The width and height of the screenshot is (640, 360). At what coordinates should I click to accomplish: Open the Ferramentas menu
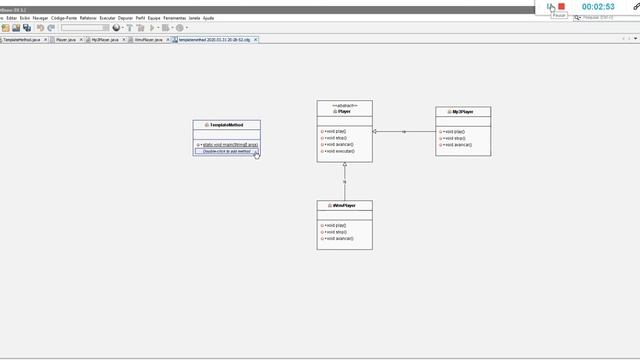click(174, 18)
